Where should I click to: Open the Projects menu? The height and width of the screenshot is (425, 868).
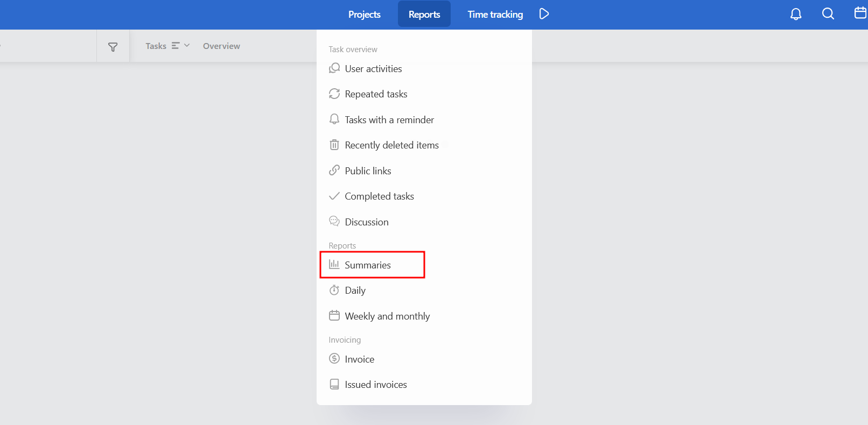click(364, 15)
